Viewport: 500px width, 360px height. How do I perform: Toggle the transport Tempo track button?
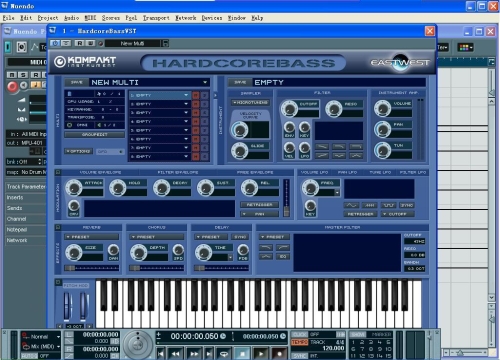pos(299,342)
